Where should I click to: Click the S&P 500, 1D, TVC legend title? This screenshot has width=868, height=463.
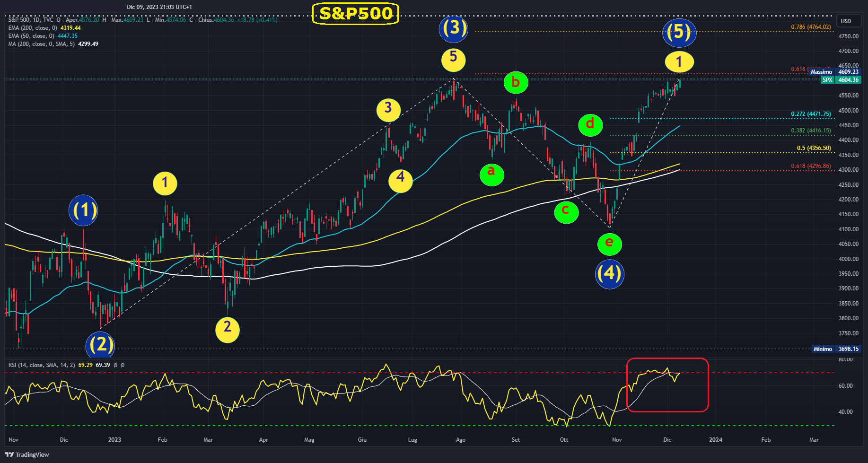coord(31,20)
